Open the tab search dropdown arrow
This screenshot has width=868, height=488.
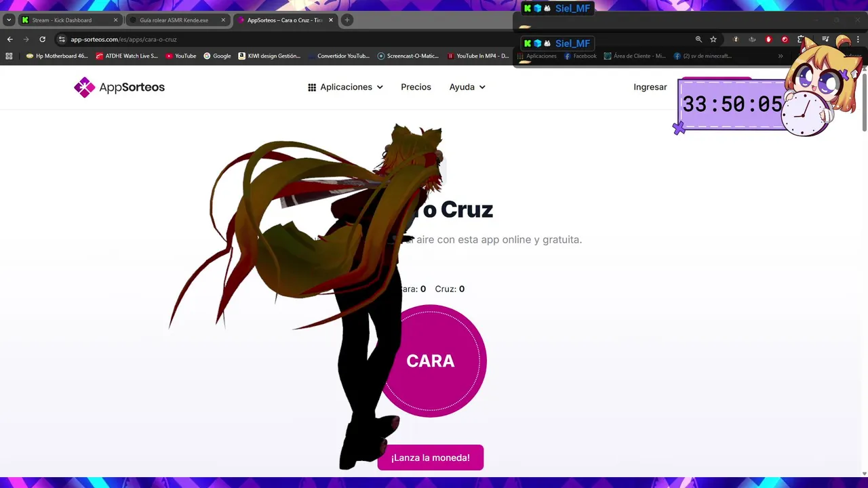pos(9,20)
